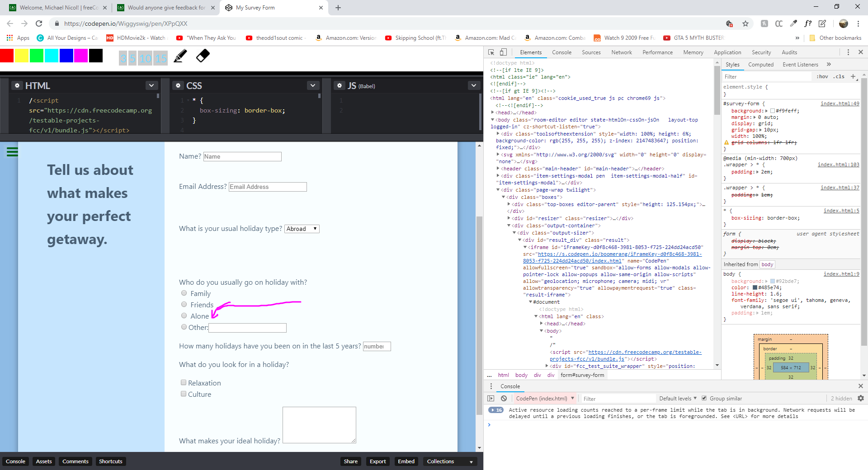Select the Family radio button
The height and width of the screenshot is (470, 868).
pos(184,293)
